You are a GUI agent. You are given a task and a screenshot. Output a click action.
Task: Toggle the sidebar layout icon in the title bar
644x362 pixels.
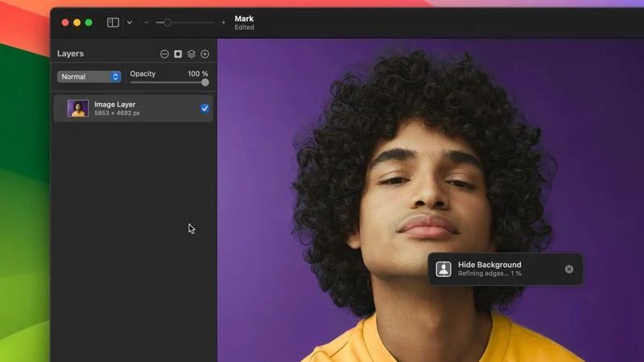pos(113,23)
